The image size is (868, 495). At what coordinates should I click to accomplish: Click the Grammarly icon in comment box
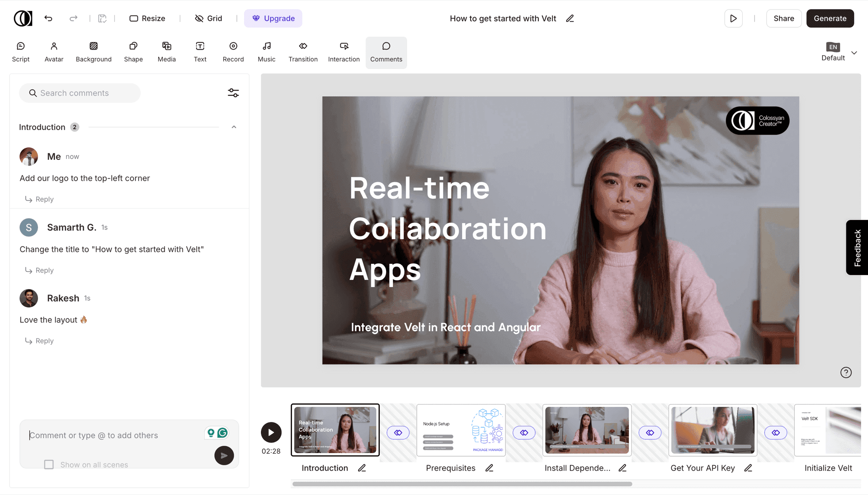tap(222, 433)
